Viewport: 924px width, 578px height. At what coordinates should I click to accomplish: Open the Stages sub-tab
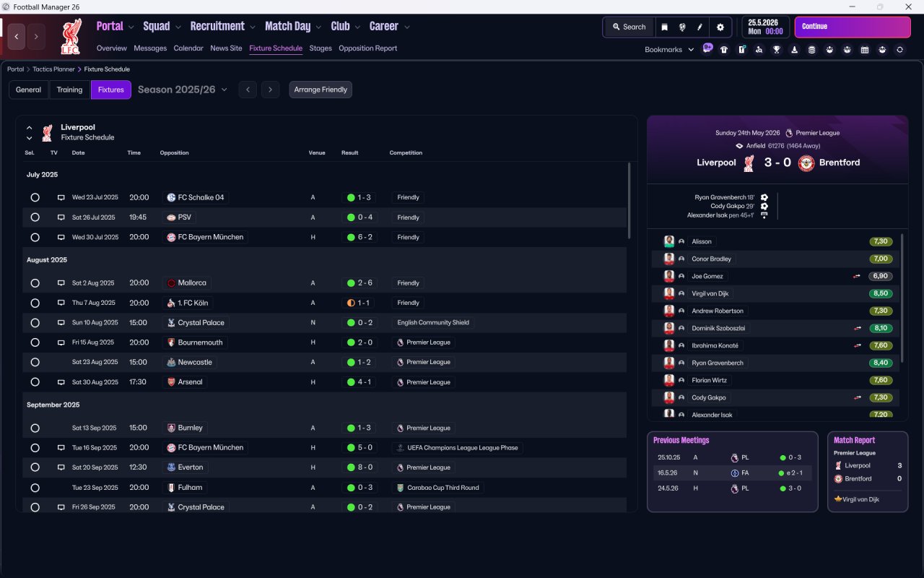point(321,48)
